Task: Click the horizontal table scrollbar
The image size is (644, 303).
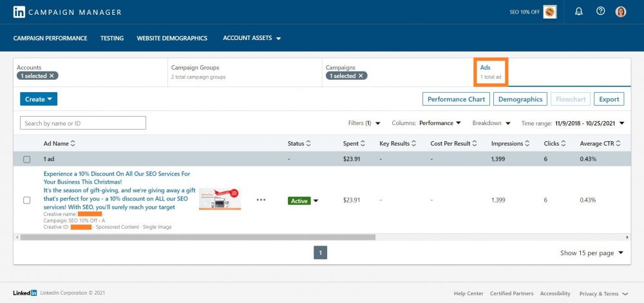Action: (x=198, y=237)
